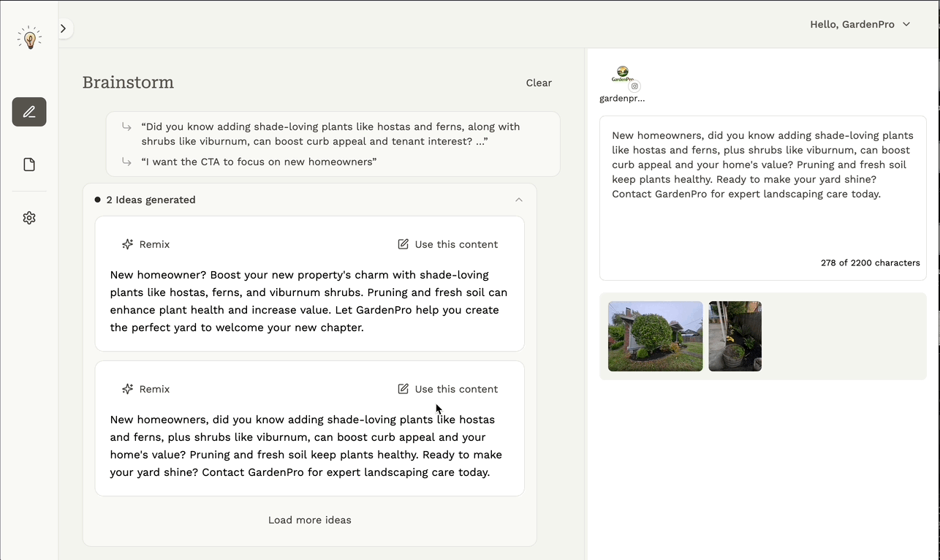This screenshot has width=940, height=560.
Task: Open the compose pencil sidebar icon
Action: 29,112
